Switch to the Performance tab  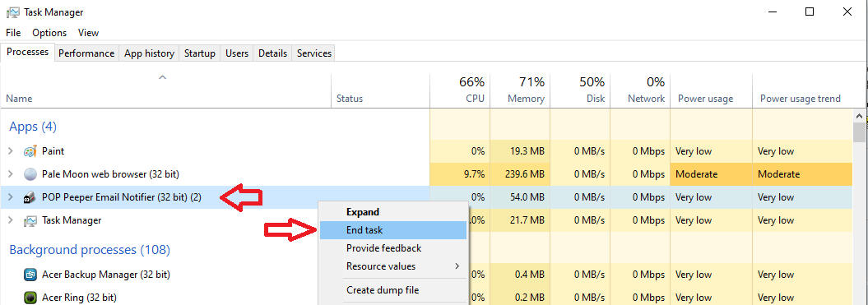coord(86,53)
